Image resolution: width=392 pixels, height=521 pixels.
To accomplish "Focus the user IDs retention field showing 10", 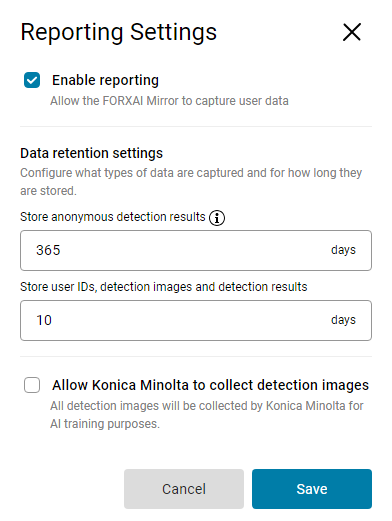I will click(x=196, y=320).
